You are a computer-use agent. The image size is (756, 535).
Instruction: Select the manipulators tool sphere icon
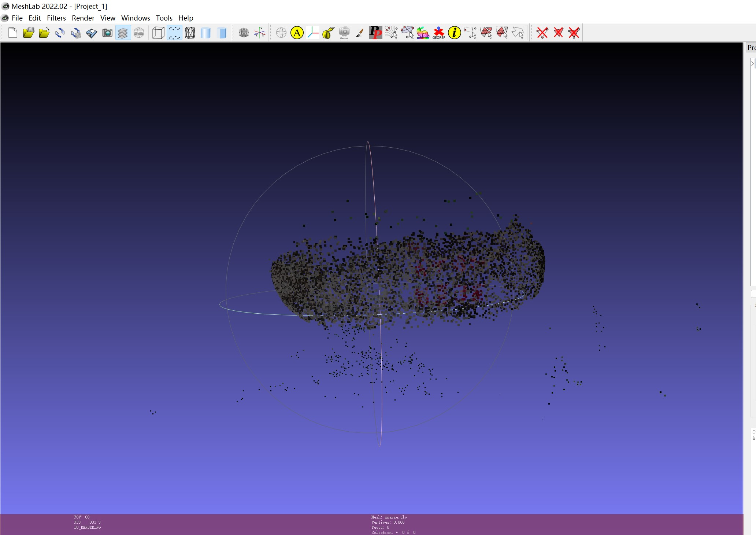pyautogui.click(x=281, y=33)
